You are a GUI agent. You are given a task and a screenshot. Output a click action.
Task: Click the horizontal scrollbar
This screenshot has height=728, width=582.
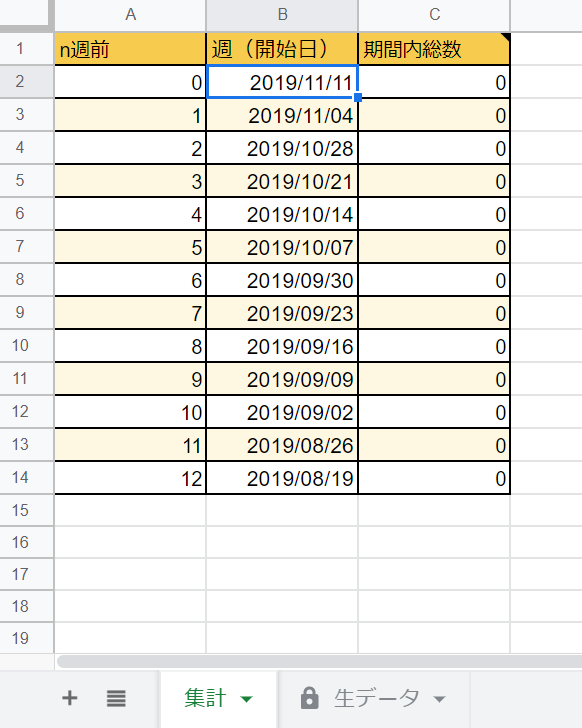[319, 662]
